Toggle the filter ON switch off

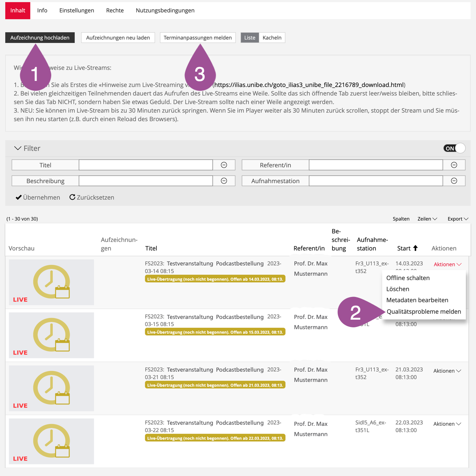pyautogui.click(x=454, y=148)
